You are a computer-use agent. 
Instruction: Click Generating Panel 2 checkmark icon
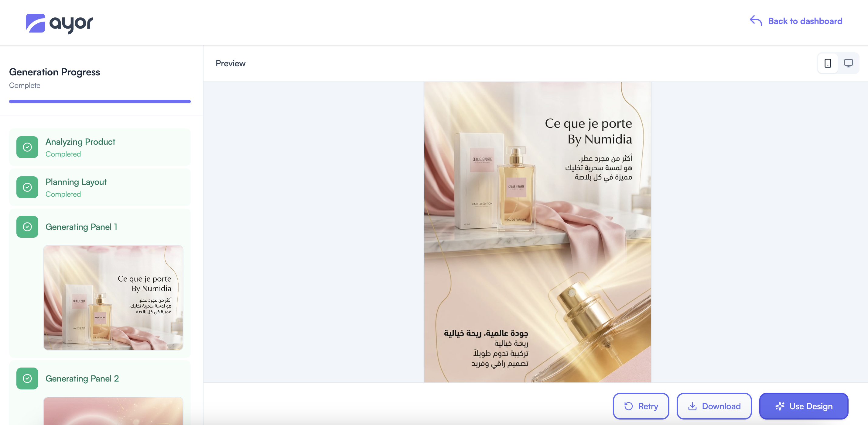[27, 378]
